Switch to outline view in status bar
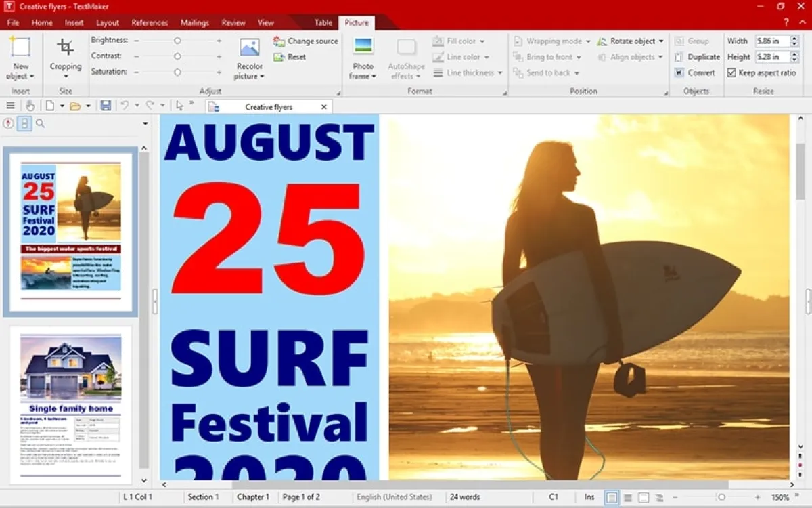Viewport: 812px width, 508px height. point(659,497)
